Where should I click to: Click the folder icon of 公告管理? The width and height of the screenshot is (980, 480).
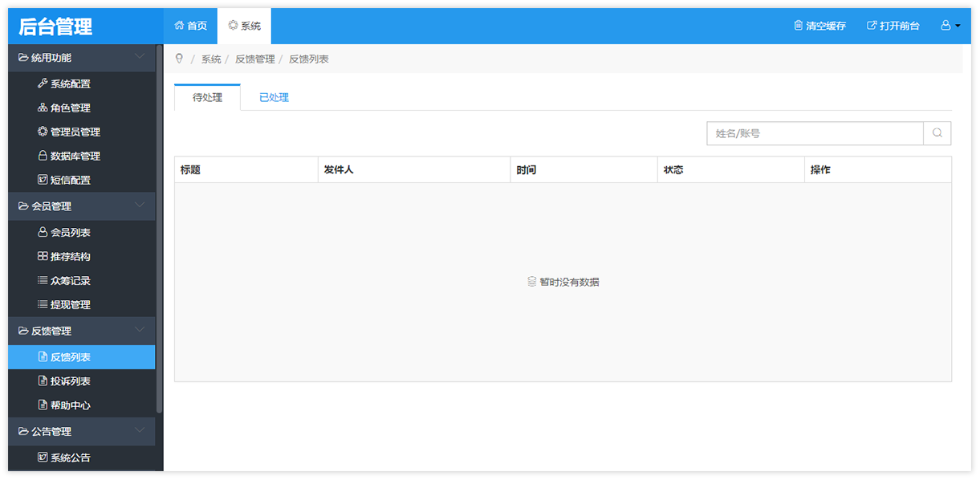point(23,431)
